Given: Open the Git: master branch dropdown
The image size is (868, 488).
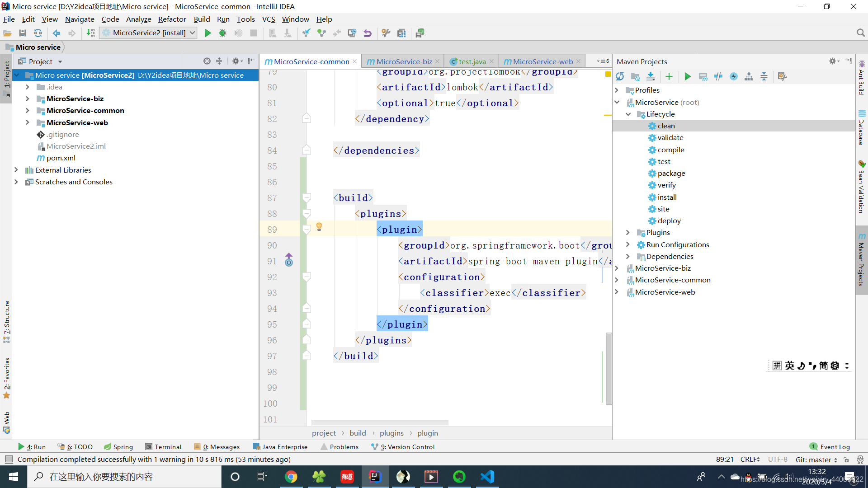Looking at the screenshot, I should (x=816, y=460).
